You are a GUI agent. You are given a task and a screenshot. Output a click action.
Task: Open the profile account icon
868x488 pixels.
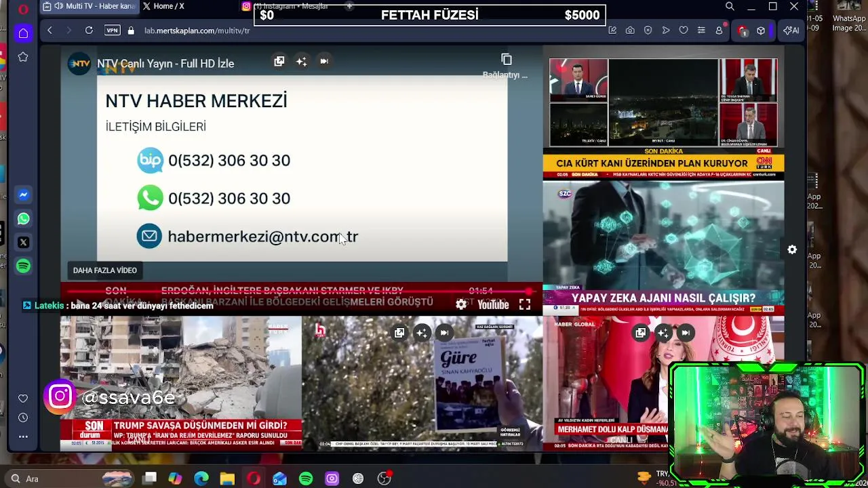click(x=719, y=30)
